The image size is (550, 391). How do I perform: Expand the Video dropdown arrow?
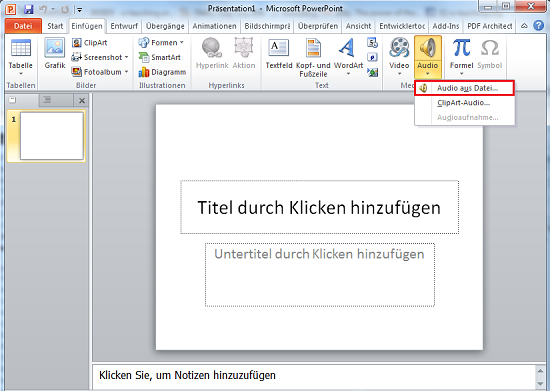[399, 74]
